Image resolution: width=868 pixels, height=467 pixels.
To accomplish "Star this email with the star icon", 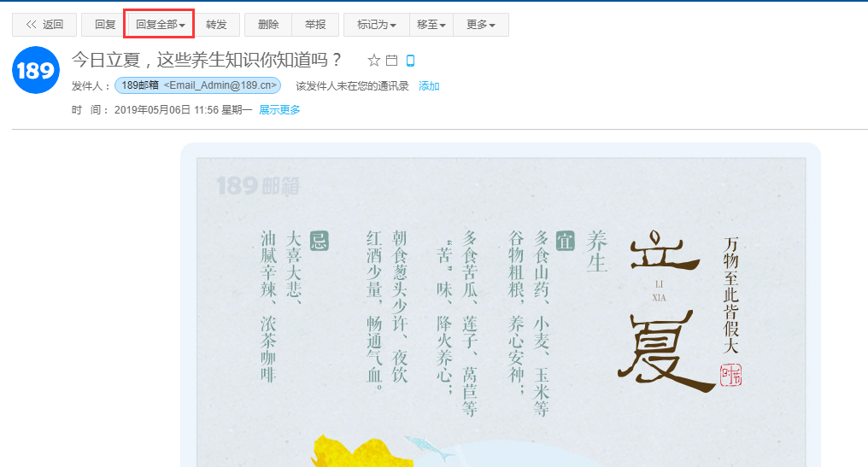I will tap(373, 61).
